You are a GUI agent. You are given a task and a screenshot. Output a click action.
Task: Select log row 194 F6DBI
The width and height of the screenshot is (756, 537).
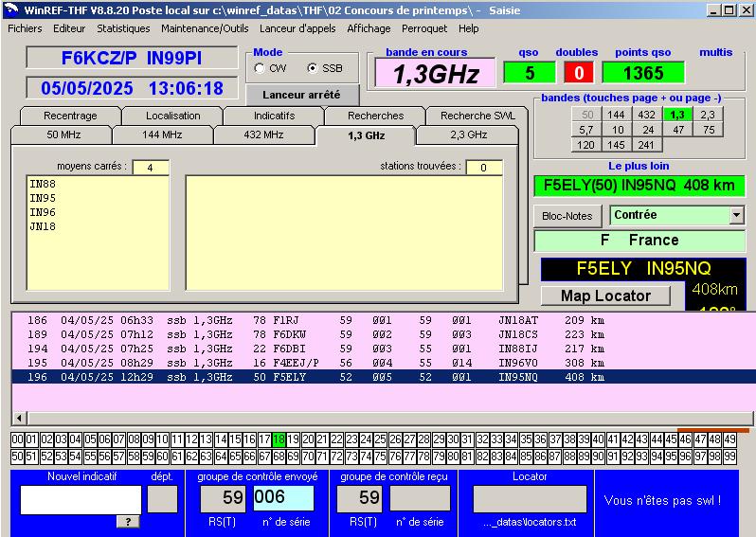click(x=384, y=349)
